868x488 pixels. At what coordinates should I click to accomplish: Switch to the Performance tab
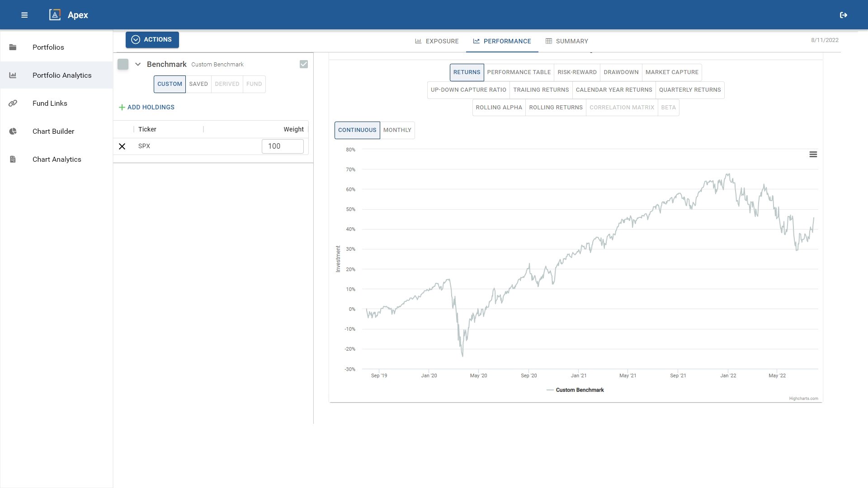[502, 41]
